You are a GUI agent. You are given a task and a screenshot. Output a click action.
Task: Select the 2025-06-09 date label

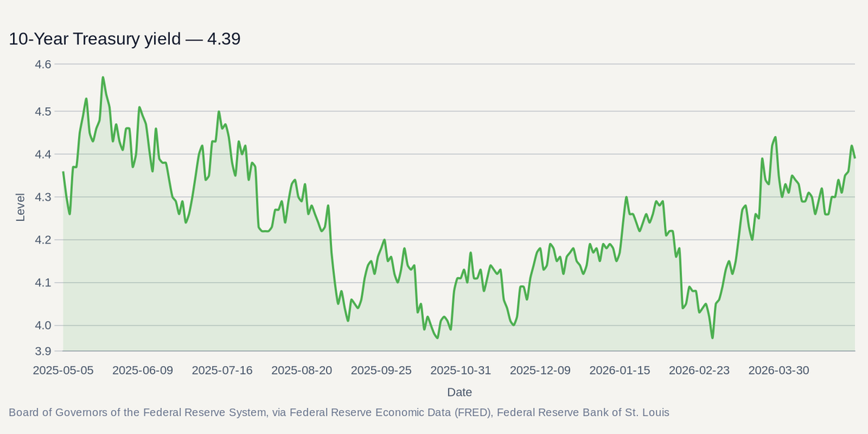point(143,370)
